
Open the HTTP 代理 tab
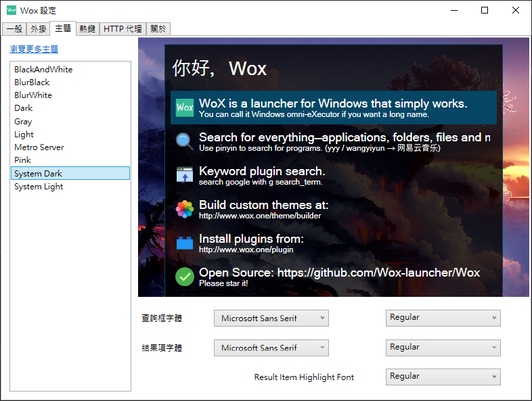click(123, 29)
